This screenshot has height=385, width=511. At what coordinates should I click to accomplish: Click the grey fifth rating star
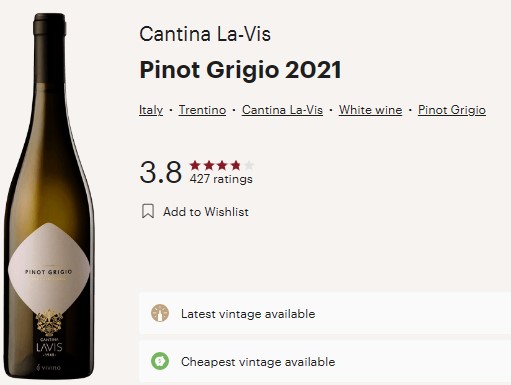(249, 165)
